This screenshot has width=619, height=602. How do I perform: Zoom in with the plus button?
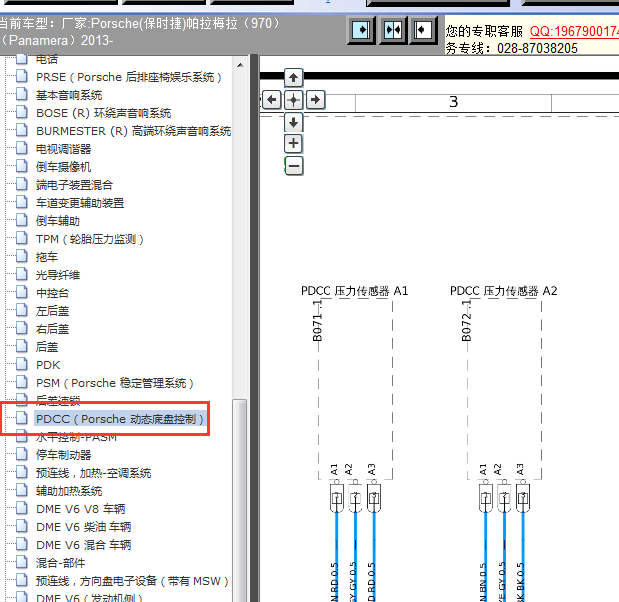coord(293,143)
